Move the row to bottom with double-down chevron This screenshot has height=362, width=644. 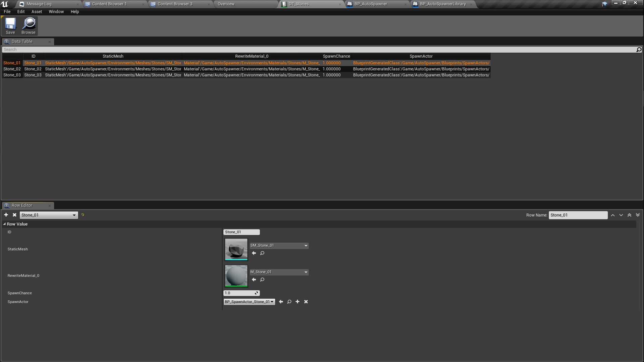[x=638, y=215]
